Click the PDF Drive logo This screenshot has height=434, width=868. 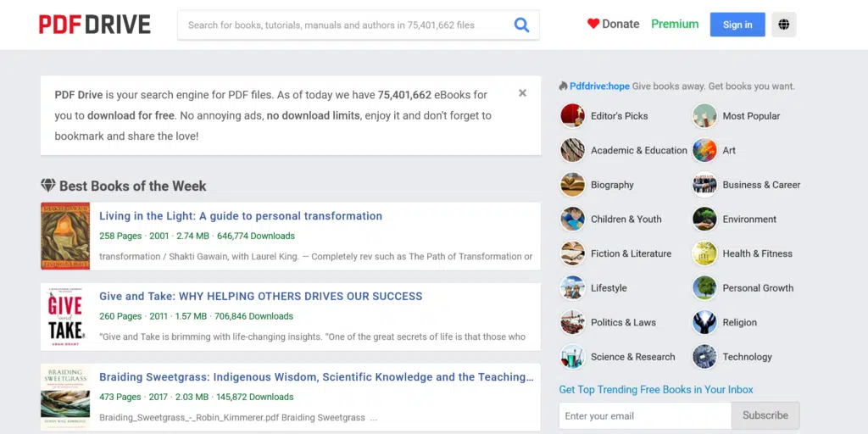pyautogui.click(x=95, y=25)
